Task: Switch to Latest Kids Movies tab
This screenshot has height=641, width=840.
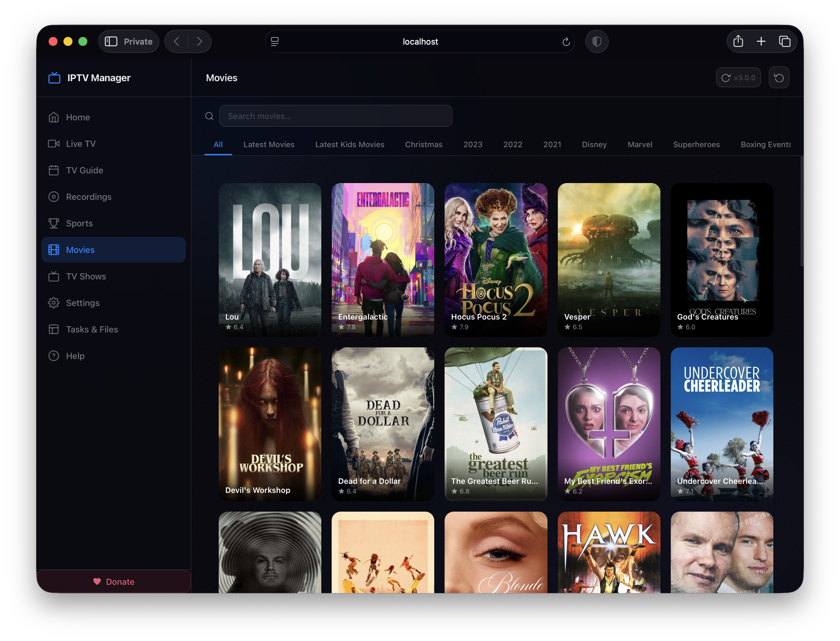Action: (349, 145)
